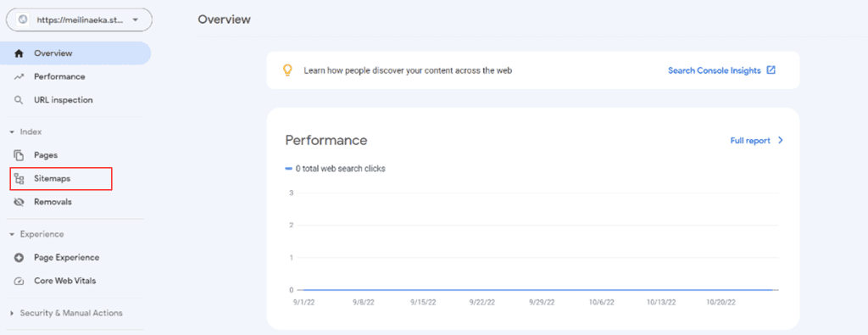Open Removals in the sidebar
The height and width of the screenshot is (335, 868).
pos(53,202)
